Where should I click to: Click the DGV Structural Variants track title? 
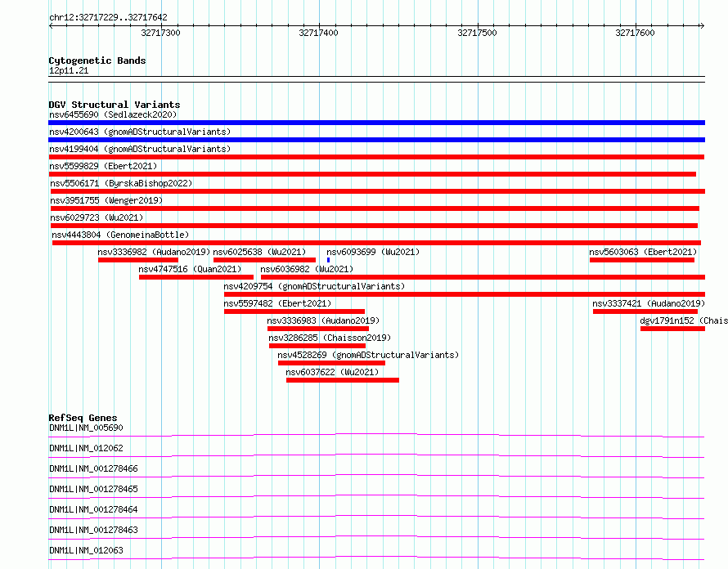click(x=115, y=105)
